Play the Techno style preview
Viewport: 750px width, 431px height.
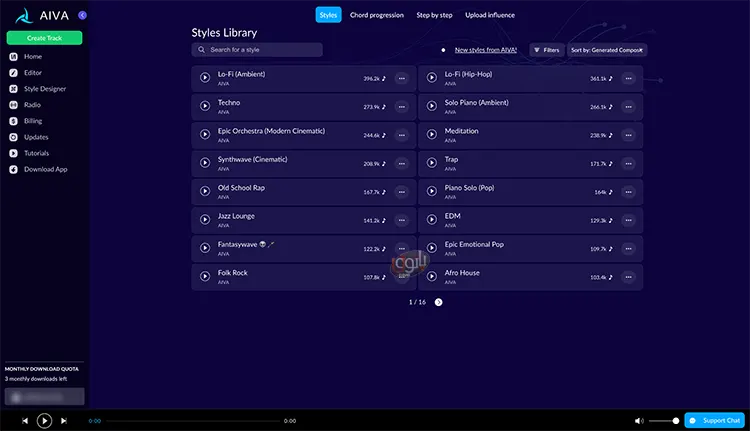205,106
